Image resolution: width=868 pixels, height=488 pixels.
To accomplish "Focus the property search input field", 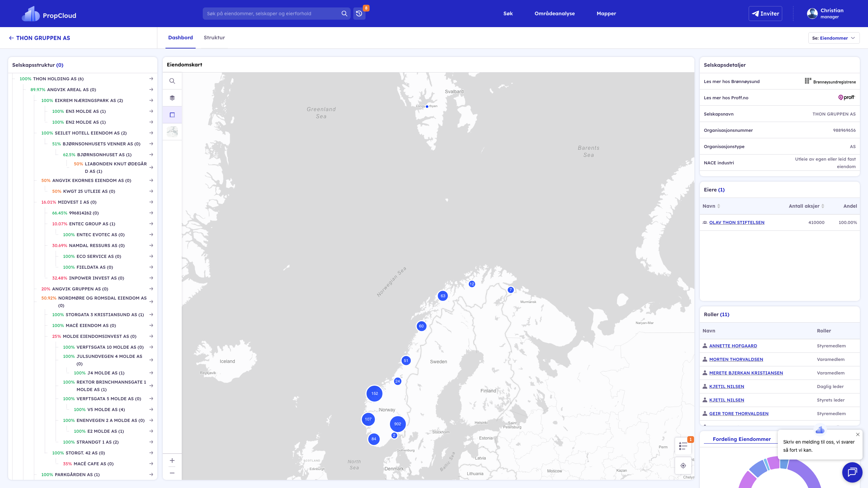I will (x=272, y=14).
